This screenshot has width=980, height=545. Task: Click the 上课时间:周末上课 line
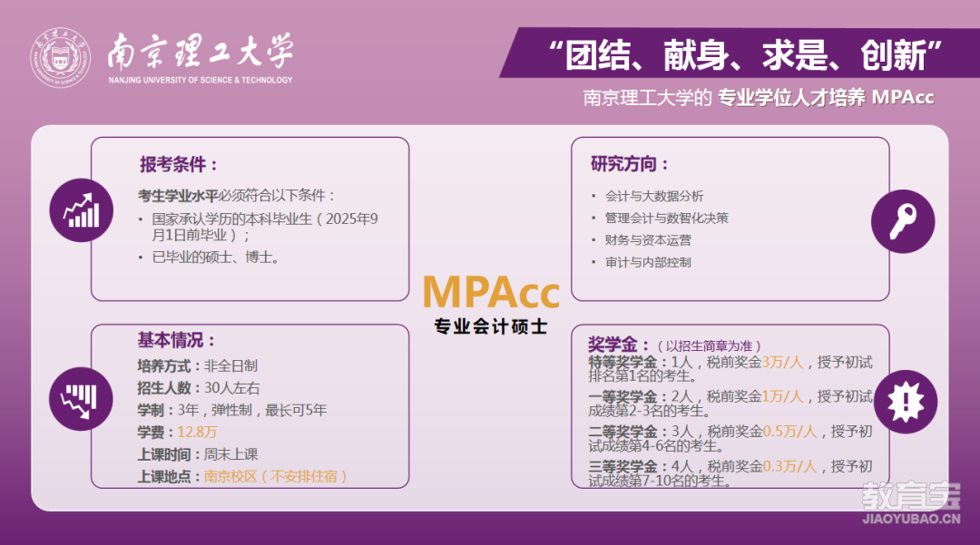coord(198,454)
